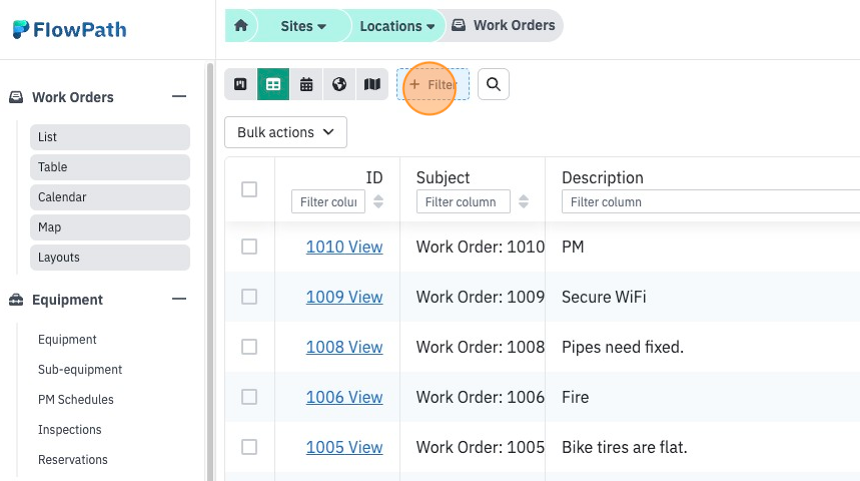Check the row for work order 1006
860x481 pixels.
249,397
